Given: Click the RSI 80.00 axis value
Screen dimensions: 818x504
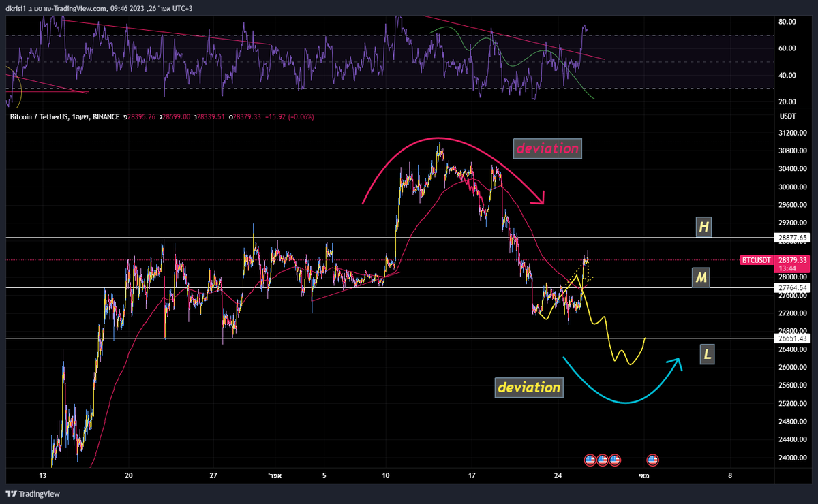Looking at the screenshot, I should coord(788,22).
